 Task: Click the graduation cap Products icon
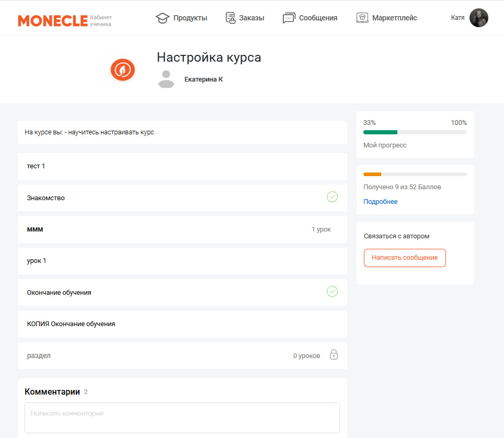click(x=163, y=18)
